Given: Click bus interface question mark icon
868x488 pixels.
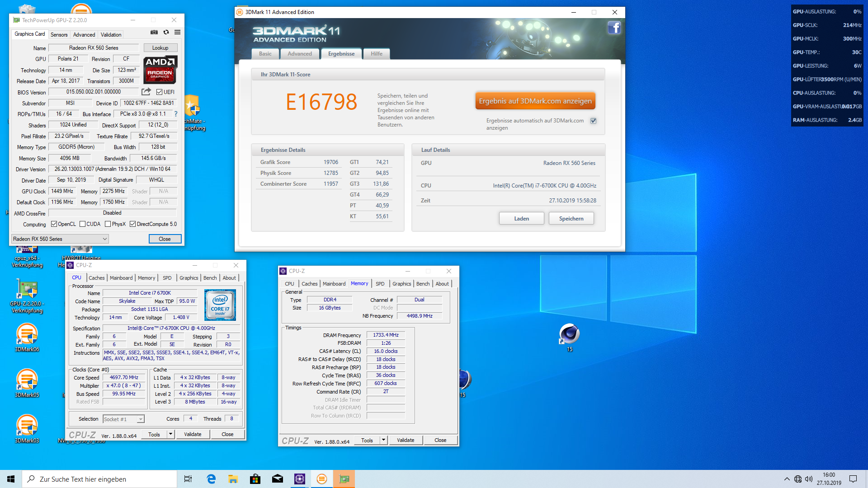Looking at the screenshot, I should [x=176, y=114].
